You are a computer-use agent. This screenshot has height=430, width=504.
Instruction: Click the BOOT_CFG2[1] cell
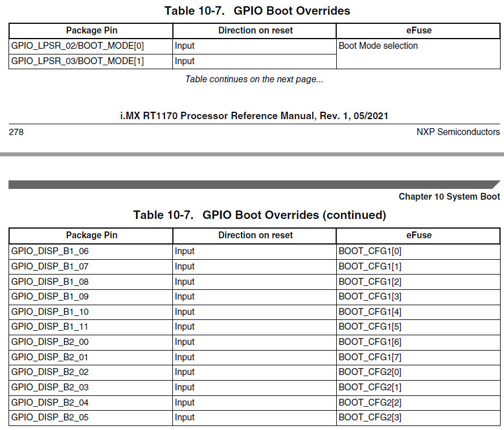coord(418,387)
